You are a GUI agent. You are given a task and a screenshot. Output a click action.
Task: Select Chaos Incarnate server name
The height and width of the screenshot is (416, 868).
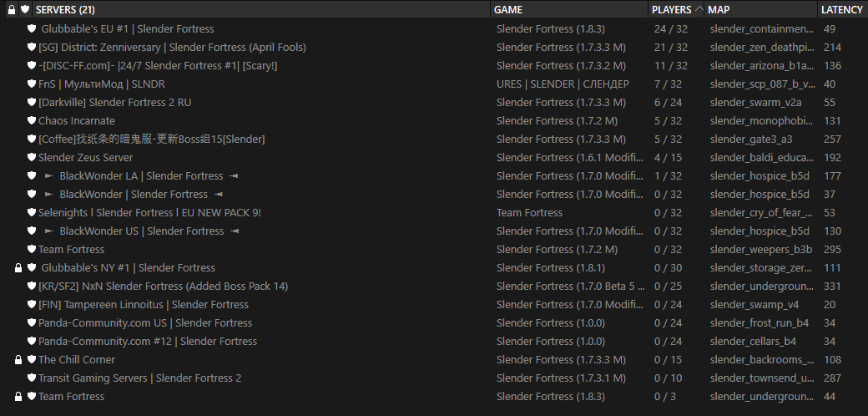[x=77, y=121]
